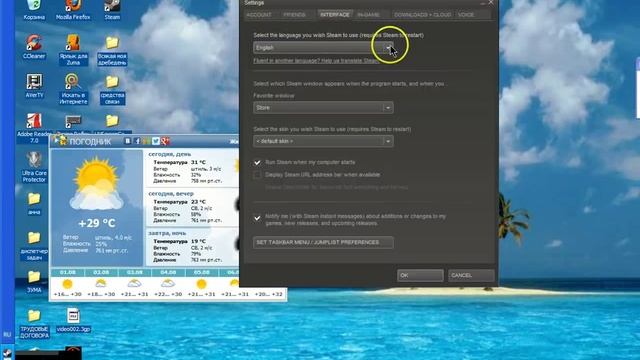Select the Interface tab in Settings
Viewport: 640px width, 360px height.
(x=335, y=15)
